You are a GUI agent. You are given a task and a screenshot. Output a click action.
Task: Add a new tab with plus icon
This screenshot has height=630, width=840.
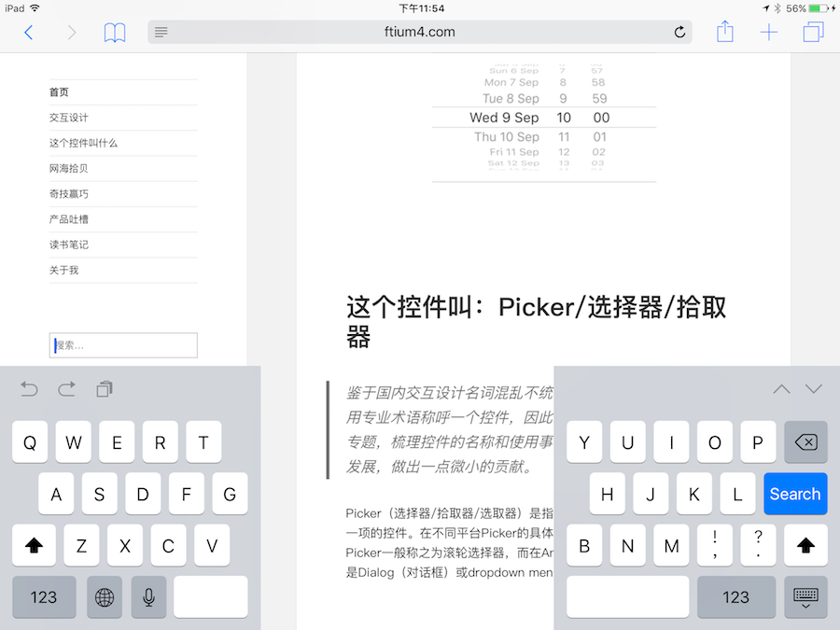[x=769, y=32]
